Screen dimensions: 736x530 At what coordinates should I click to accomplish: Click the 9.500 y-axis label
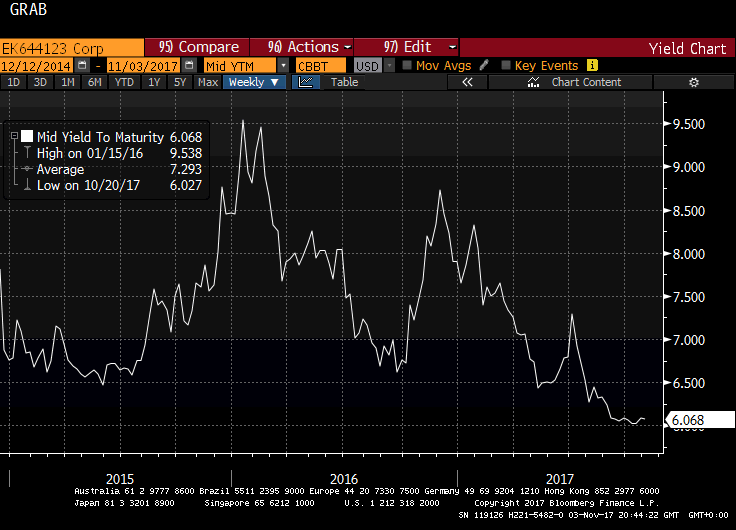[689, 124]
